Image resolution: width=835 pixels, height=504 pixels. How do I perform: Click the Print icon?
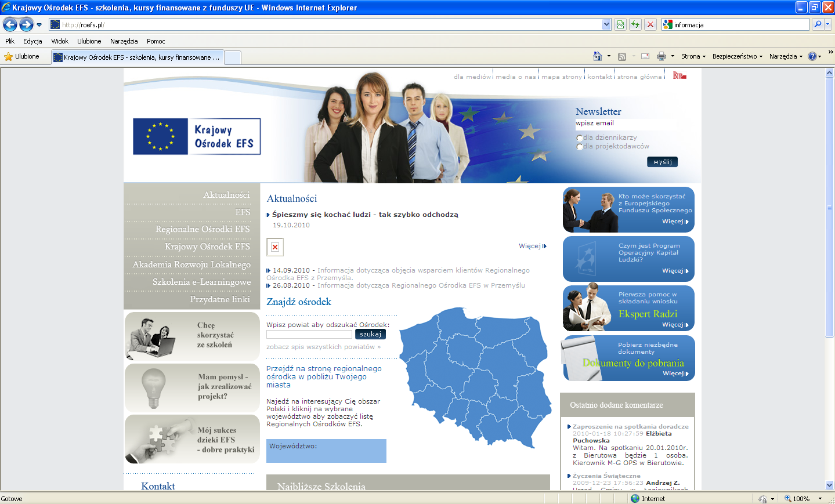(x=661, y=56)
